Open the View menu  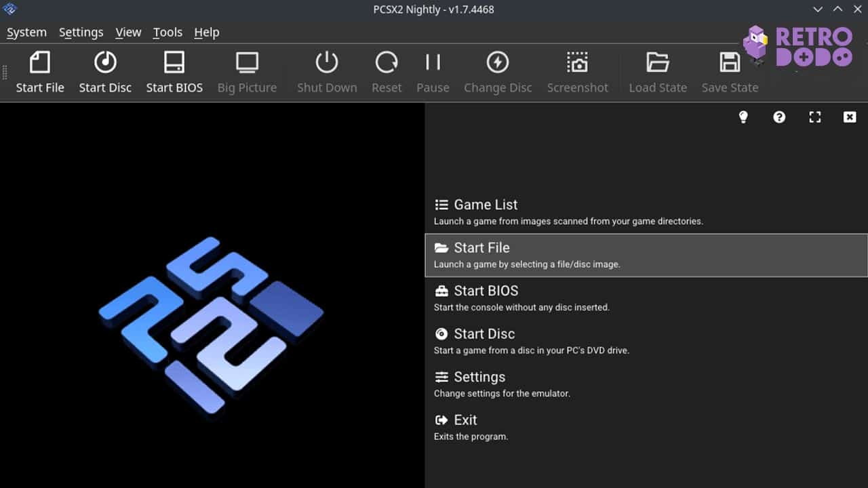pos(128,32)
